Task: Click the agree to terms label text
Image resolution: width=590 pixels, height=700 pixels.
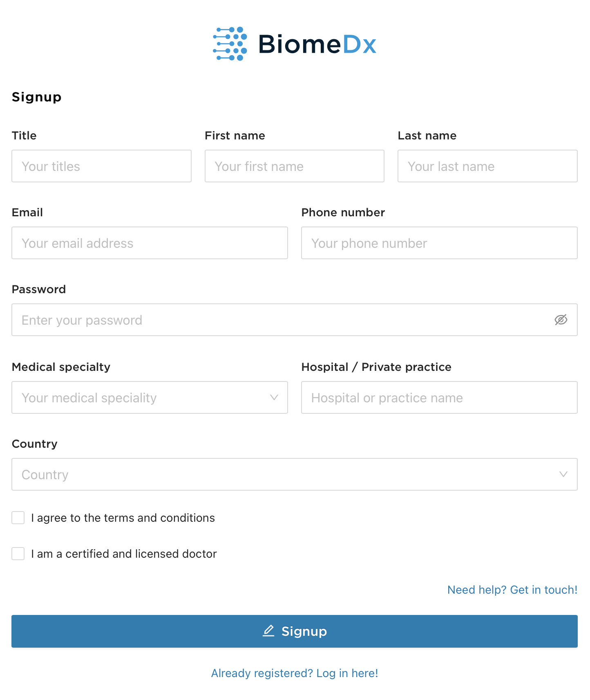Action: 123,518
